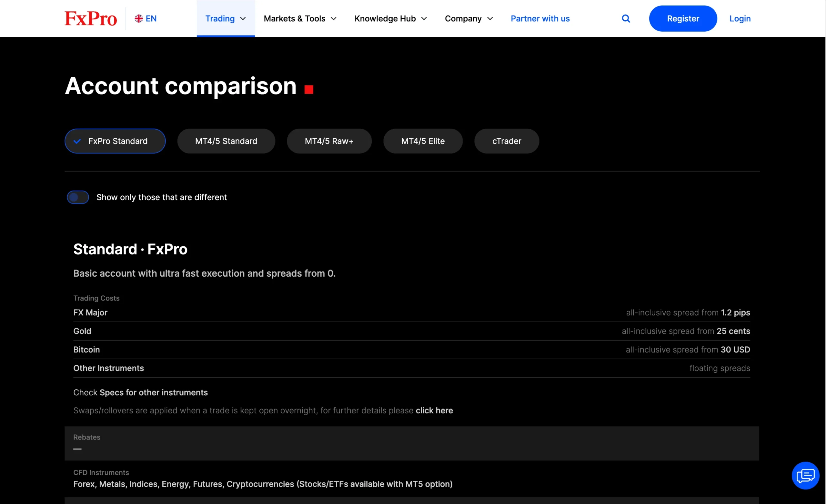Open the Markets & Tools menu
Image resolution: width=826 pixels, height=504 pixels.
pyautogui.click(x=300, y=18)
